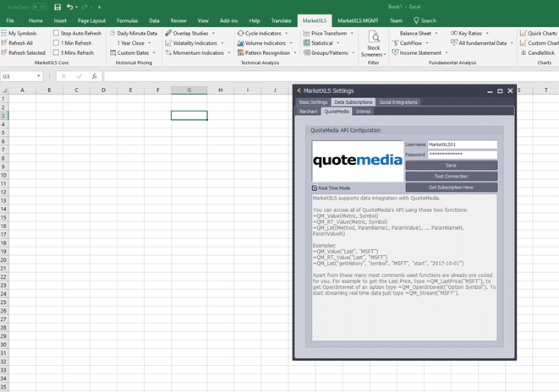Click the Password input field
Image resolution: width=559 pixels, height=392 pixels.
[x=462, y=155]
